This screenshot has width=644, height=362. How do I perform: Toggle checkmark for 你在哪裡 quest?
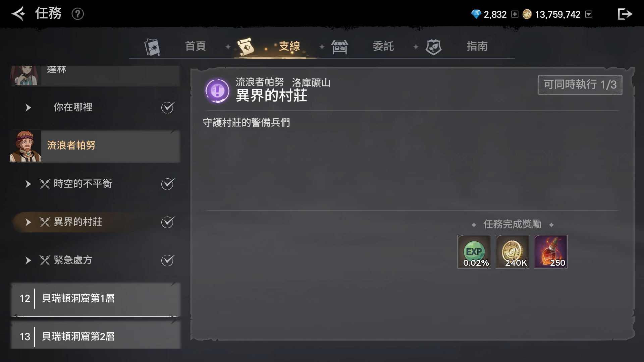[167, 108]
